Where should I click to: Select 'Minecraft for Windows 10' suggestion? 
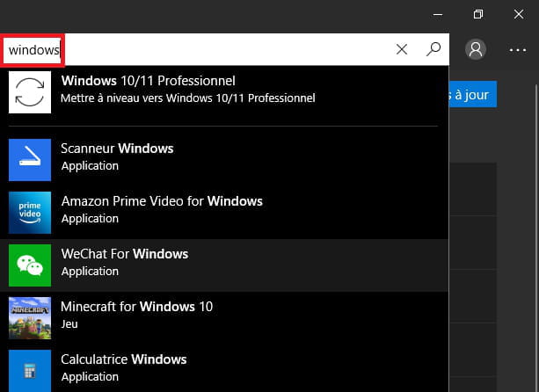pos(224,318)
